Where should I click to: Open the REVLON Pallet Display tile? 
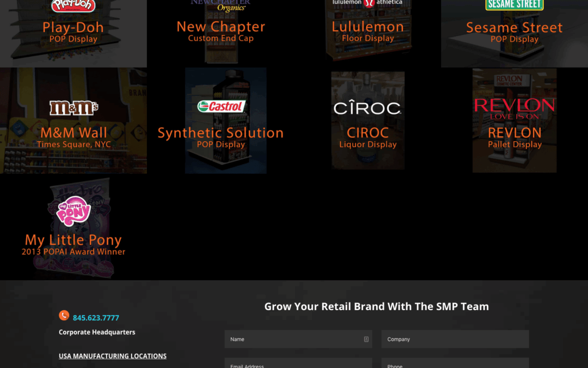pos(514,120)
